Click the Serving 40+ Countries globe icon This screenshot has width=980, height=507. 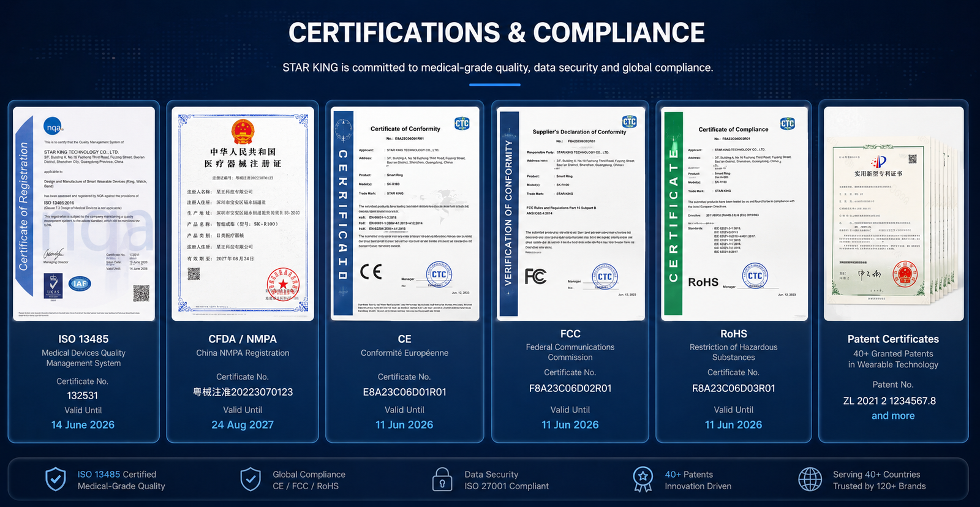click(x=810, y=479)
